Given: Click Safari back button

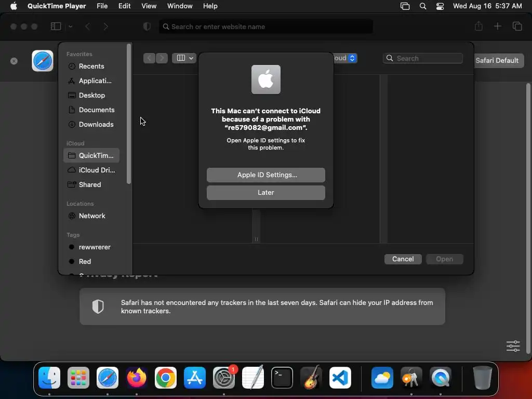Looking at the screenshot, I should click(x=87, y=26).
